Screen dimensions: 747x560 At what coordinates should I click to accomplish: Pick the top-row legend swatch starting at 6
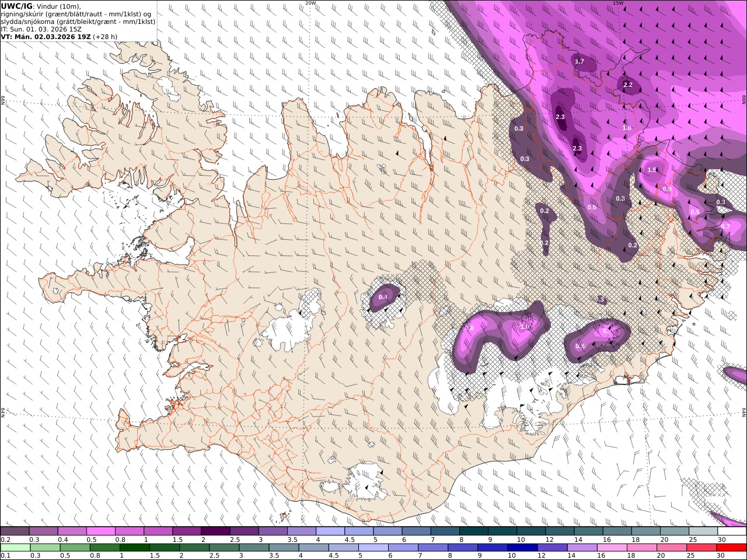click(416, 531)
